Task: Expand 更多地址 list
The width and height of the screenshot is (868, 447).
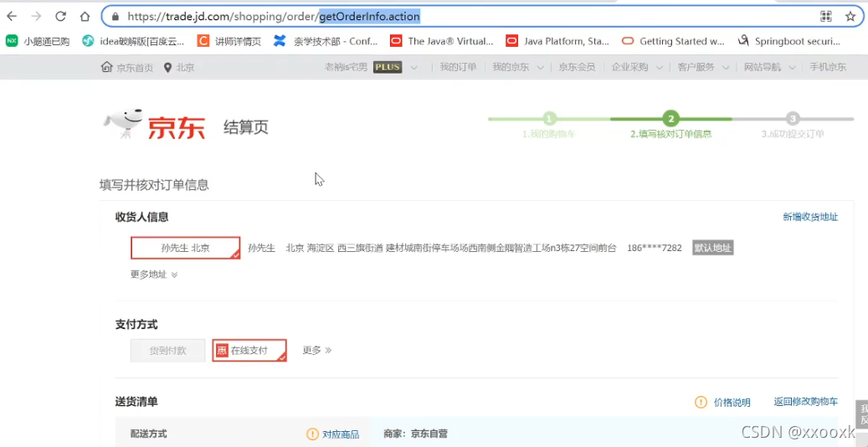Action: click(155, 275)
